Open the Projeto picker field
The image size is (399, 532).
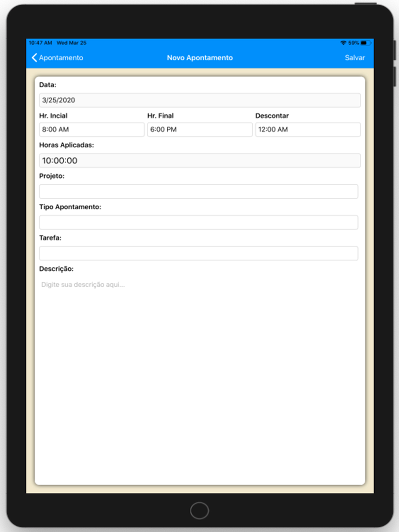tap(199, 191)
